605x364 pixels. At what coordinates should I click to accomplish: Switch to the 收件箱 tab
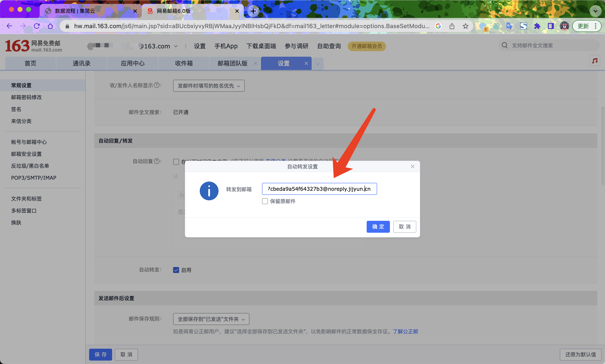point(184,63)
